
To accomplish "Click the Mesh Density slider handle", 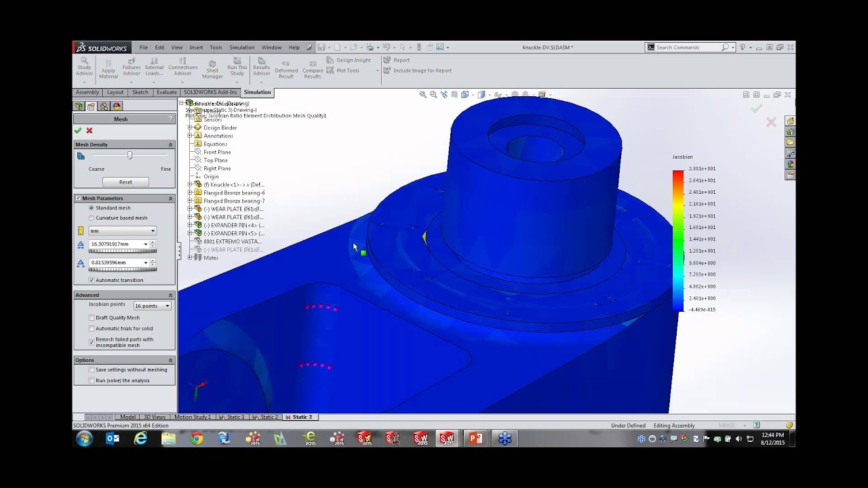I will pyautogui.click(x=130, y=155).
